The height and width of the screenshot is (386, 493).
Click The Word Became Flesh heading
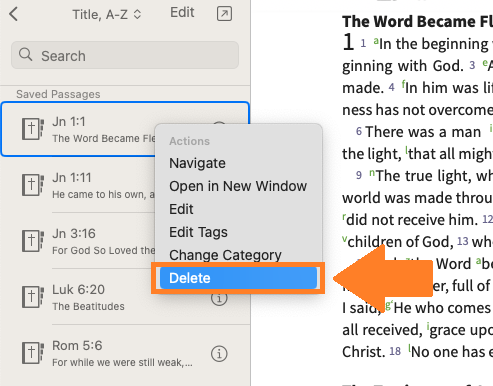point(417,22)
